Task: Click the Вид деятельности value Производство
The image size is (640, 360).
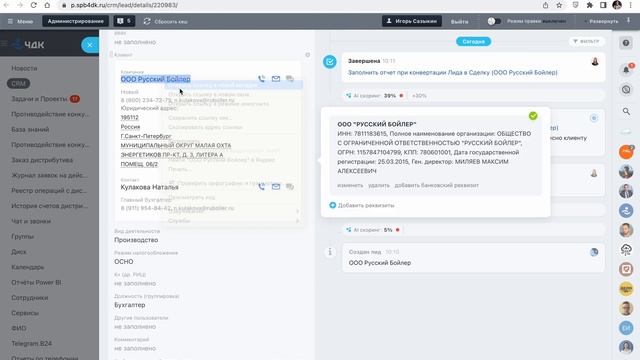Action: pos(136,240)
